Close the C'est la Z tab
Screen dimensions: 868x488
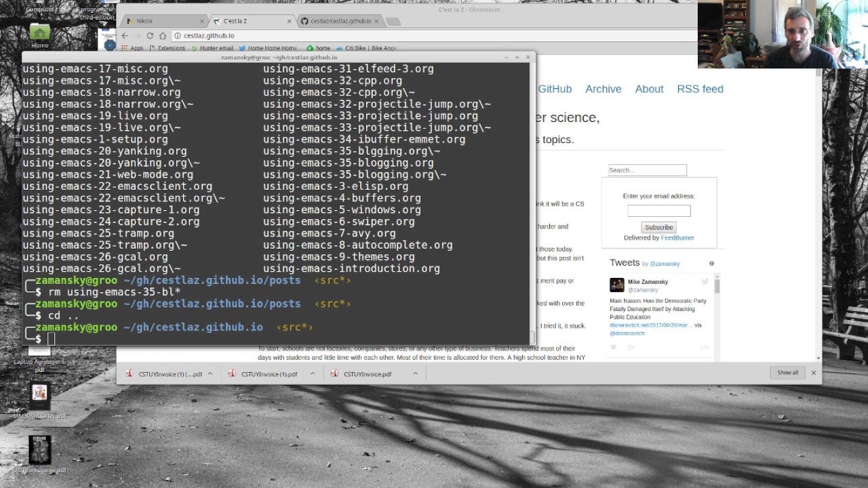tap(290, 21)
